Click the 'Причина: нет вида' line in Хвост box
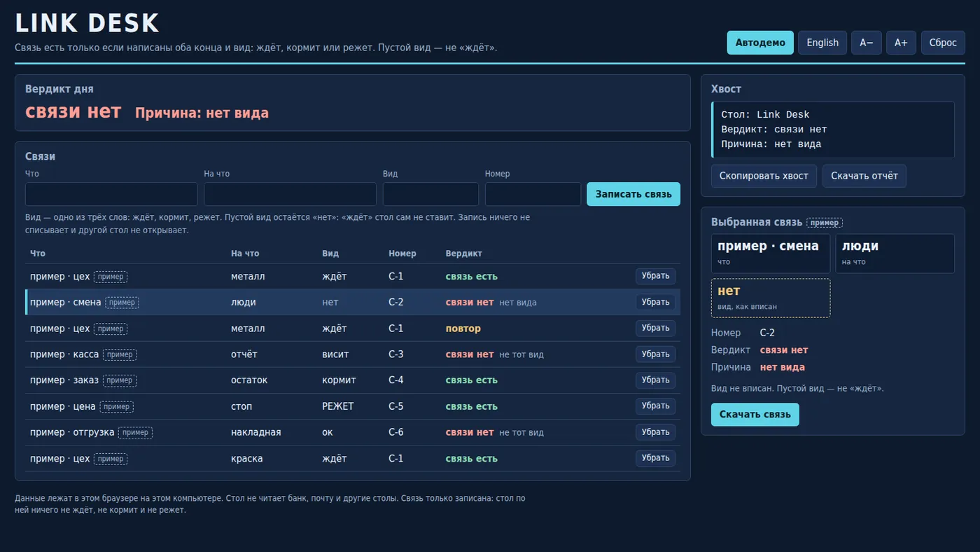Image resolution: width=980 pixels, height=552 pixels. pos(771,144)
